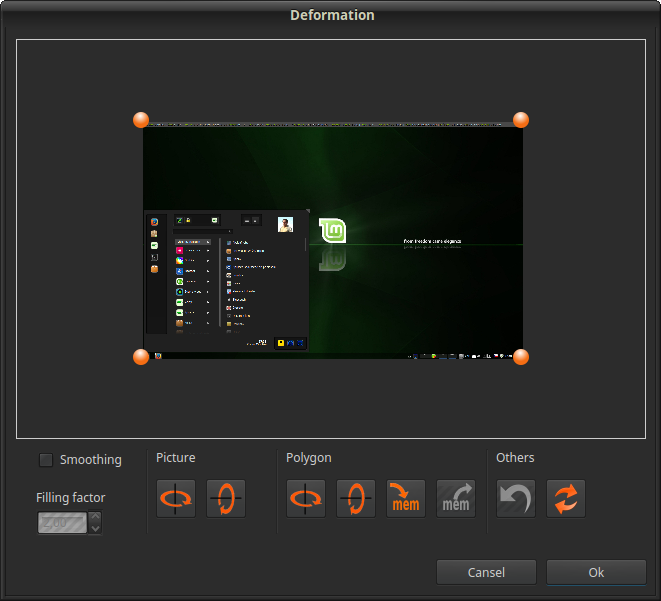The width and height of the screenshot is (661, 601).
Task: Click the 'Filling factor' label
Action: [x=70, y=498]
